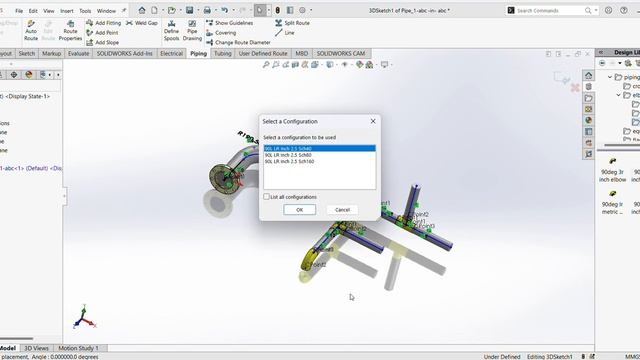640x360 pixels.
Task: Click the Rebuild traffic light icon
Action: click(x=278, y=10)
